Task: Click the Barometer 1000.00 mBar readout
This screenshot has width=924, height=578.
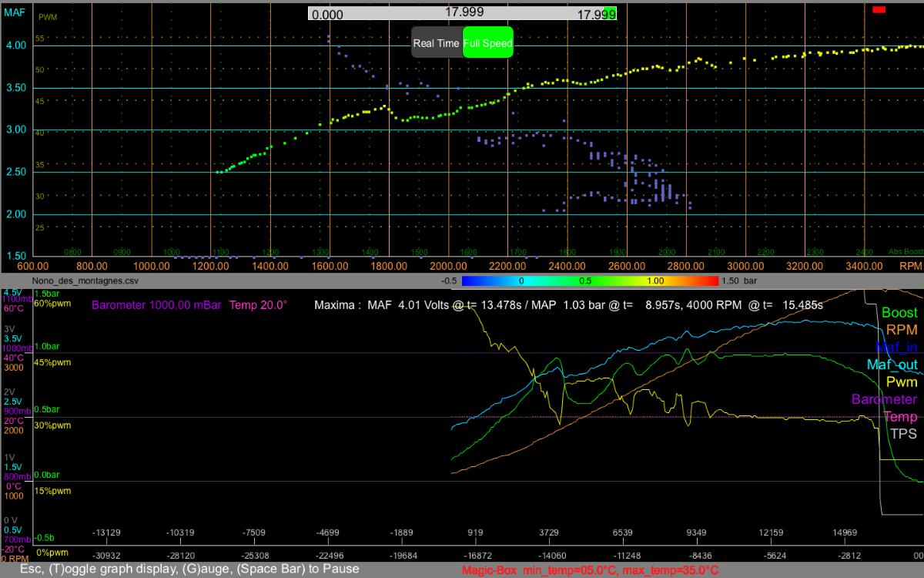Action: coord(157,305)
